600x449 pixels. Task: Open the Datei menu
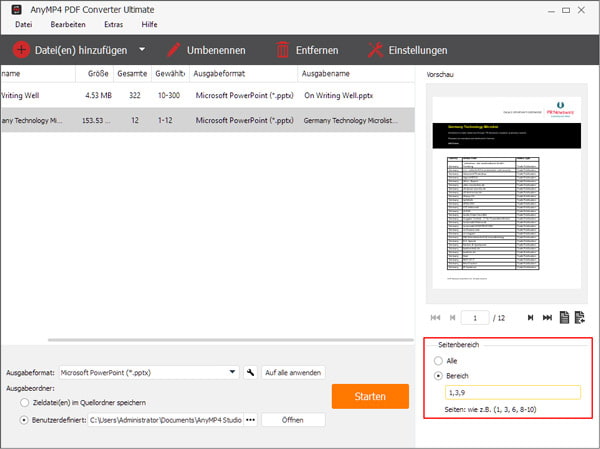(x=24, y=24)
